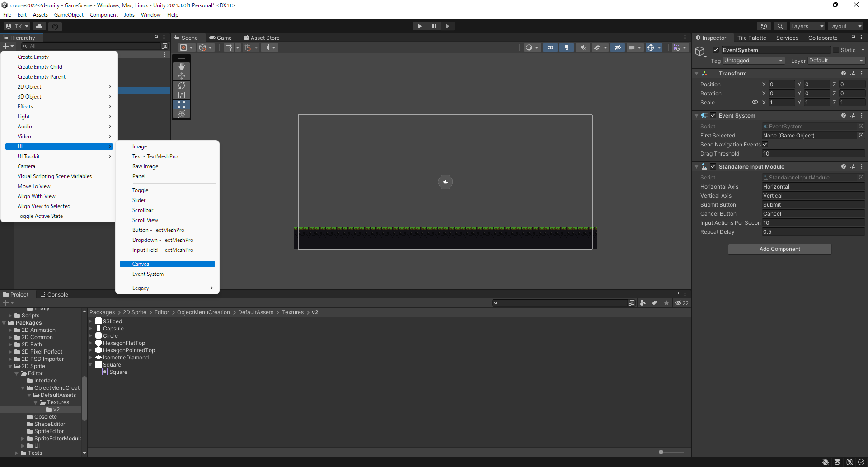Viewport: 868px width, 467px height.
Task: Click the Play button
Action: coord(420,26)
